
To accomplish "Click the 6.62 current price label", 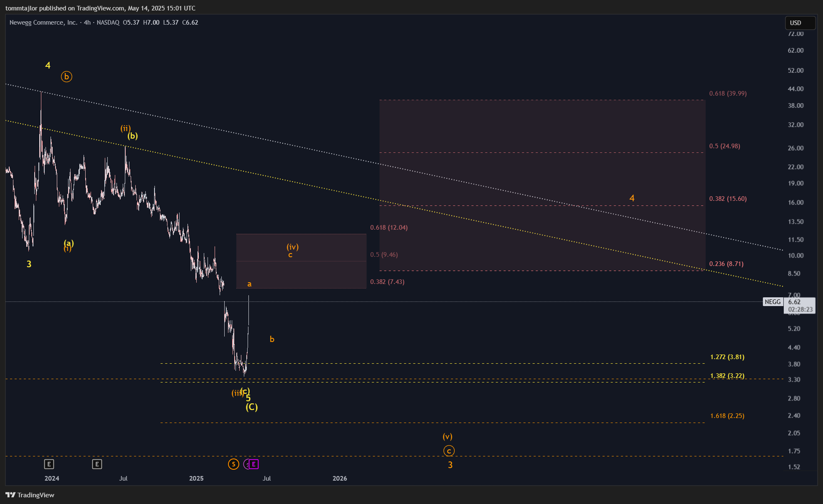I will (x=794, y=302).
